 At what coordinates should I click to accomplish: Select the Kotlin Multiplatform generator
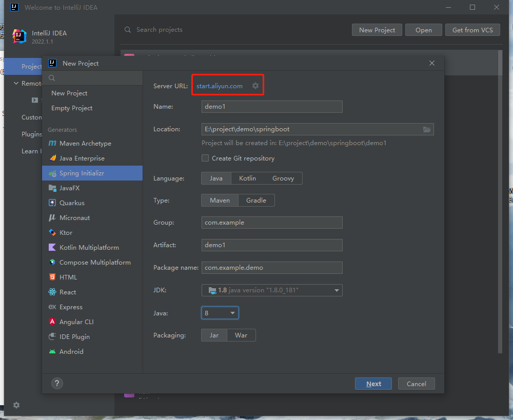coord(92,247)
